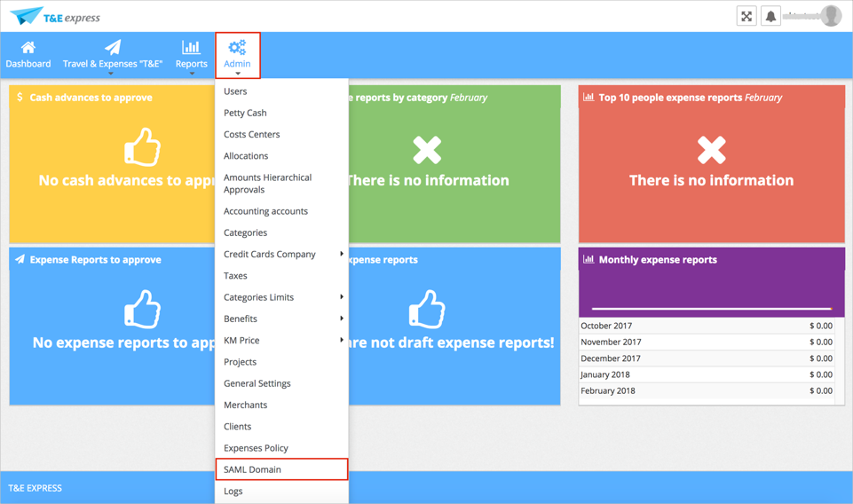Click the Admin gears icon

tap(237, 48)
